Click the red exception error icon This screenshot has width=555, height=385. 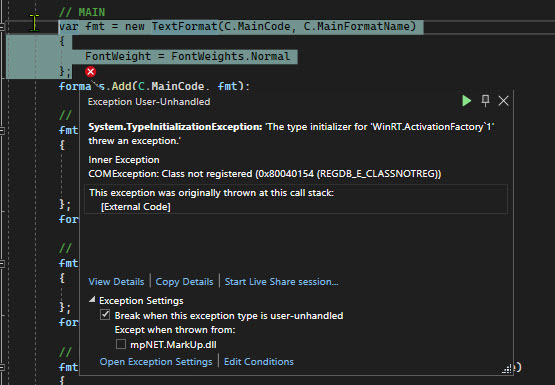[91, 72]
